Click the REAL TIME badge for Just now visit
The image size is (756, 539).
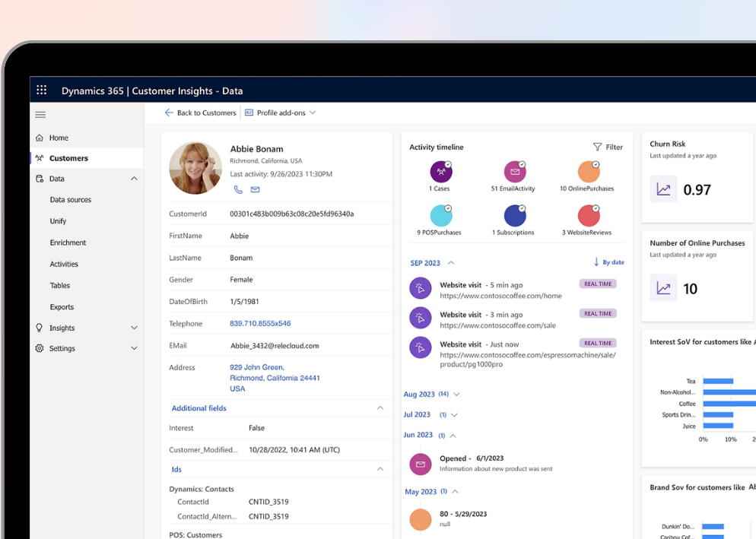pyautogui.click(x=598, y=344)
